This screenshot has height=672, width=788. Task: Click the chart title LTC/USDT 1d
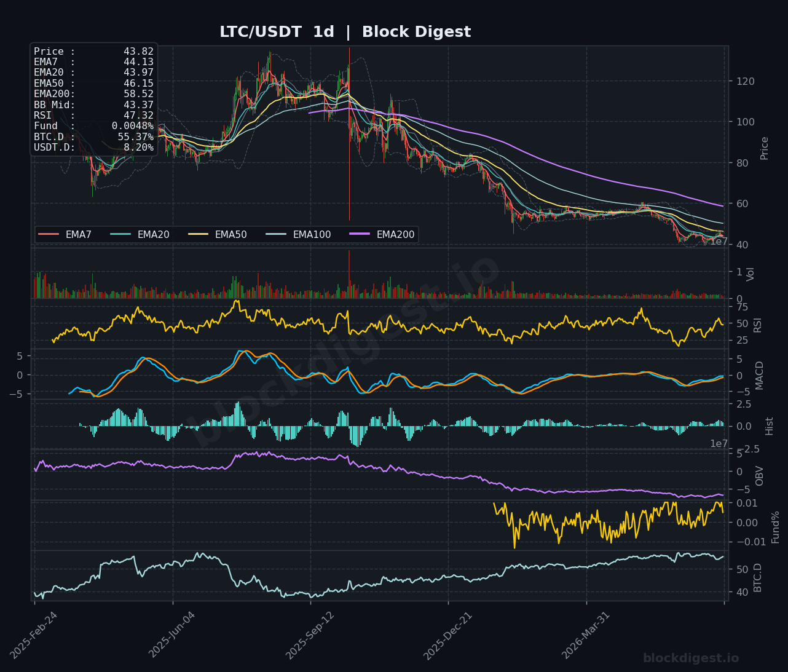coord(277,32)
